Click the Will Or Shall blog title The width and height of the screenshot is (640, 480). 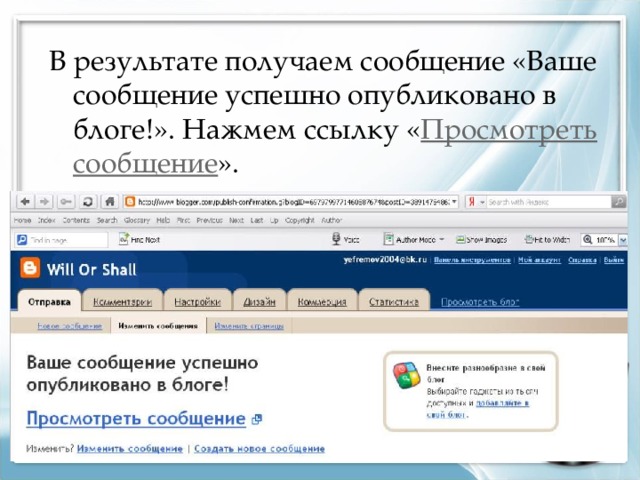(x=91, y=270)
